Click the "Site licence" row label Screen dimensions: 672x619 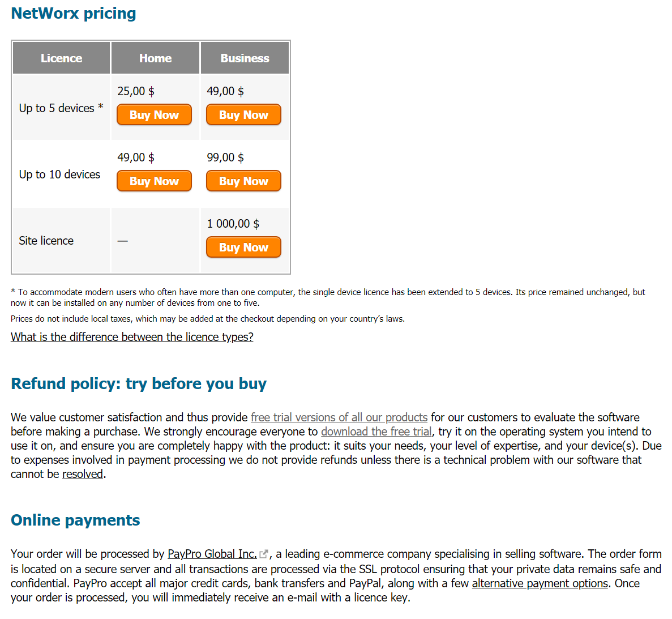46,241
